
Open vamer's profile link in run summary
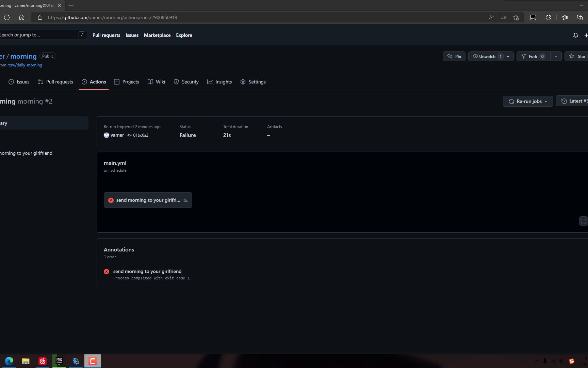tap(117, 135)
